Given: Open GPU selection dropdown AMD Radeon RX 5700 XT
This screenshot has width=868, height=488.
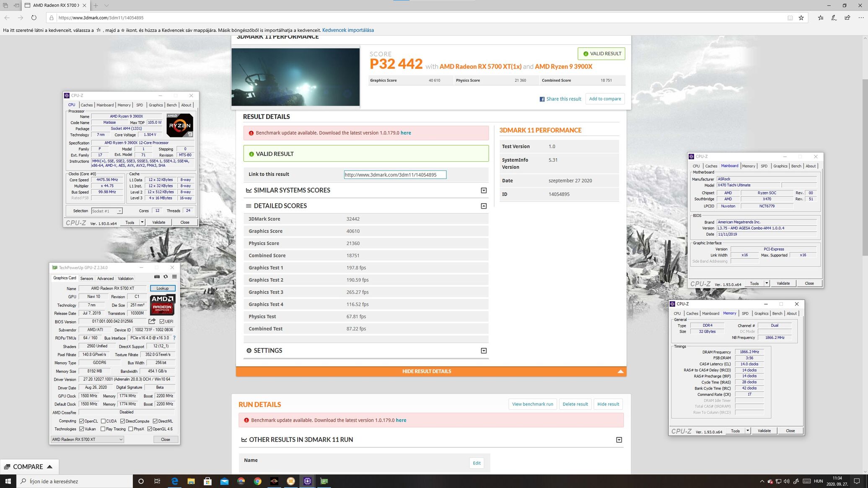Looking at the screenshot, I should pyautogui.click(x=87, y=439).
